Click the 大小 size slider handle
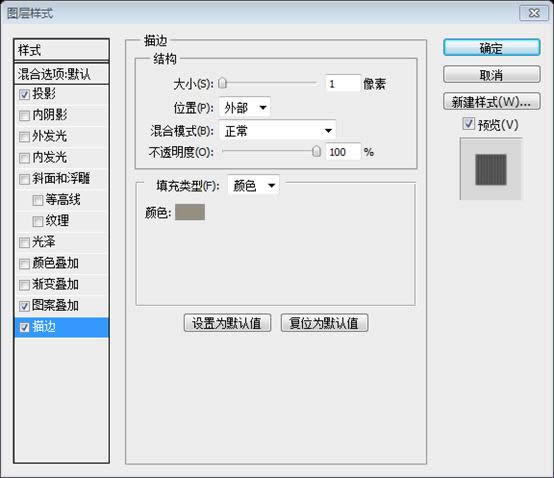 pyautogui.click(x=222, y=84)
